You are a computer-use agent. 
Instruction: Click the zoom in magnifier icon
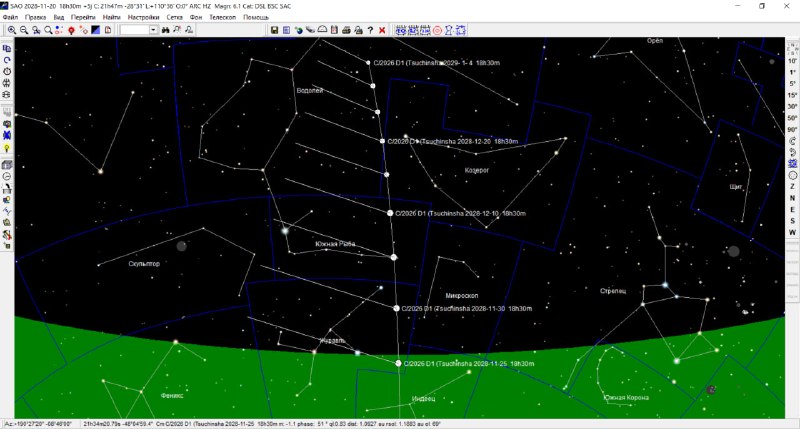[x=11, y=30]
